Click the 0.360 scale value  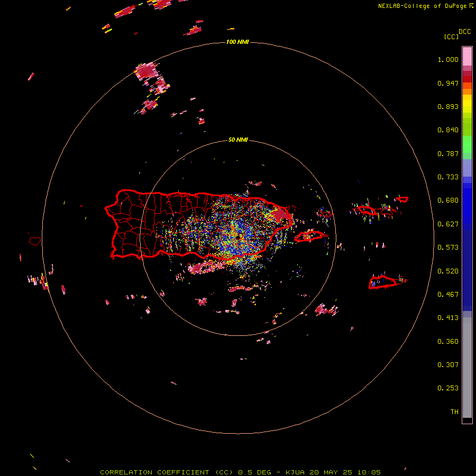(448, 342)
